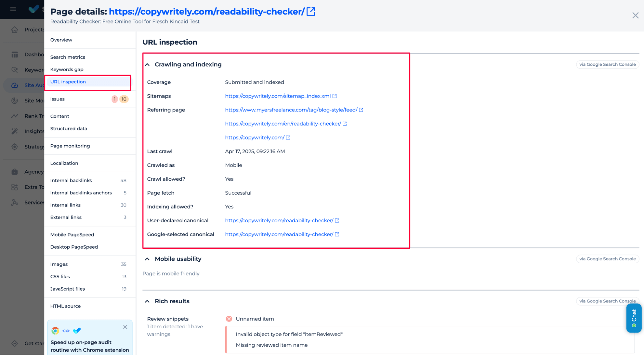The width and height of the screenshot is (644, 355).
Task: Click the Site Monitoring icon in sidebar
Action: pyautogui.click(x=15, y=101)
